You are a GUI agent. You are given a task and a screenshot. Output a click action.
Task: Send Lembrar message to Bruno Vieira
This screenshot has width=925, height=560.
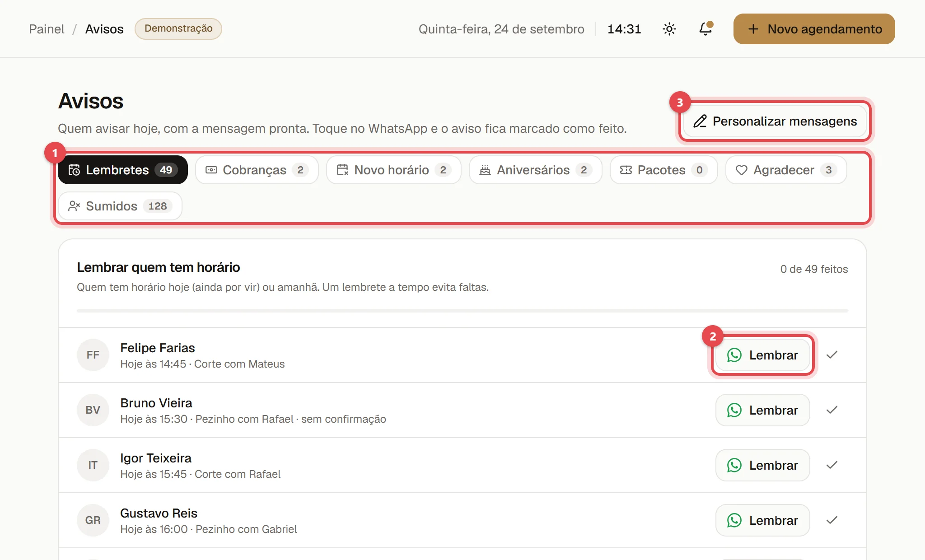click(763, 410)
